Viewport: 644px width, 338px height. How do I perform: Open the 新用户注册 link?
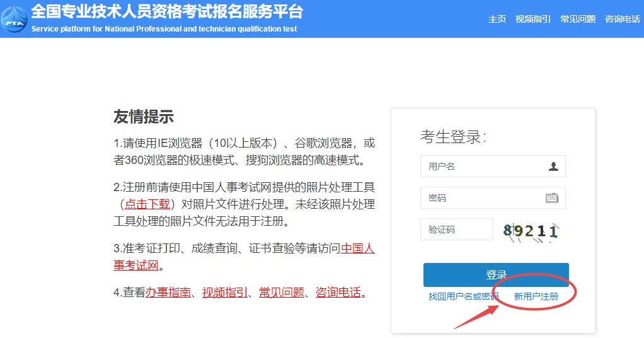point(536,296)
